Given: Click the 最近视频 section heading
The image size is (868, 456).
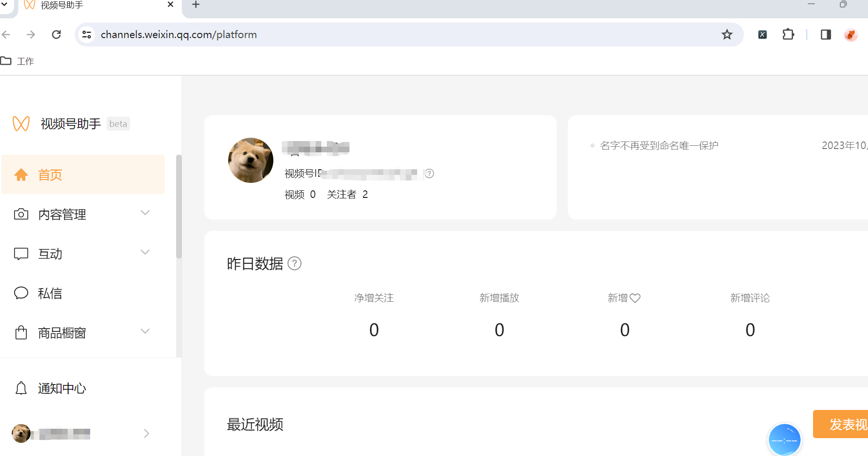Looking at the screenshot, I should click(x=255, y=425).
